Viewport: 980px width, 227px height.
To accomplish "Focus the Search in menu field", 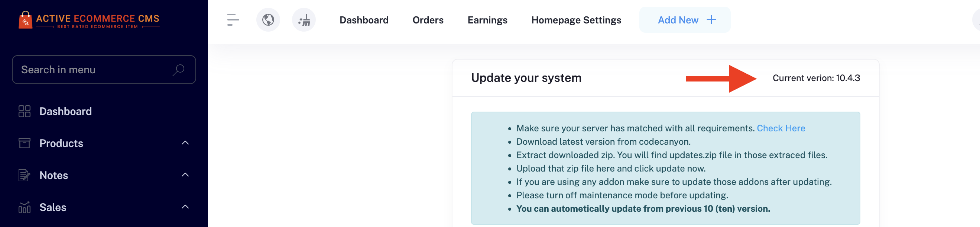I will (104, 70).
